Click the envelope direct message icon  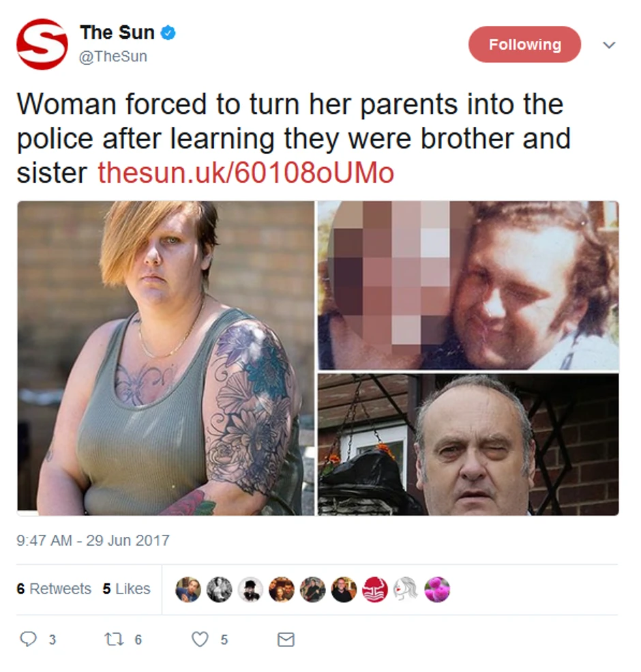[286, 639]
